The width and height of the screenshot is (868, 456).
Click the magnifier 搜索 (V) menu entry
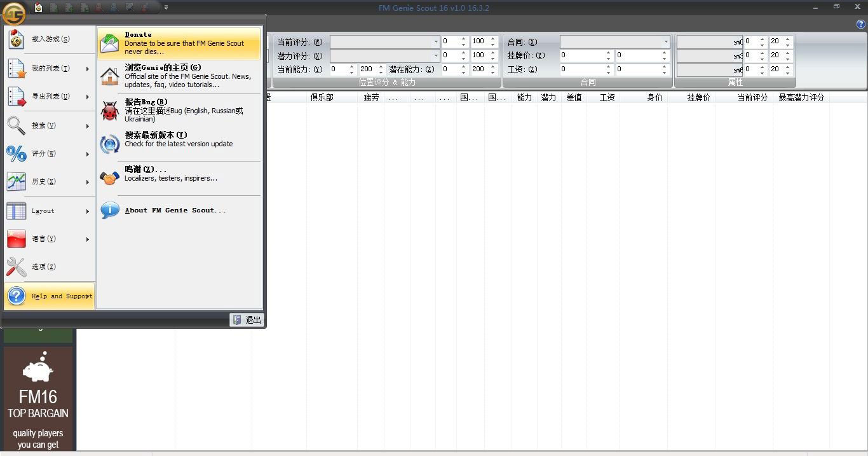coord(50,126)
